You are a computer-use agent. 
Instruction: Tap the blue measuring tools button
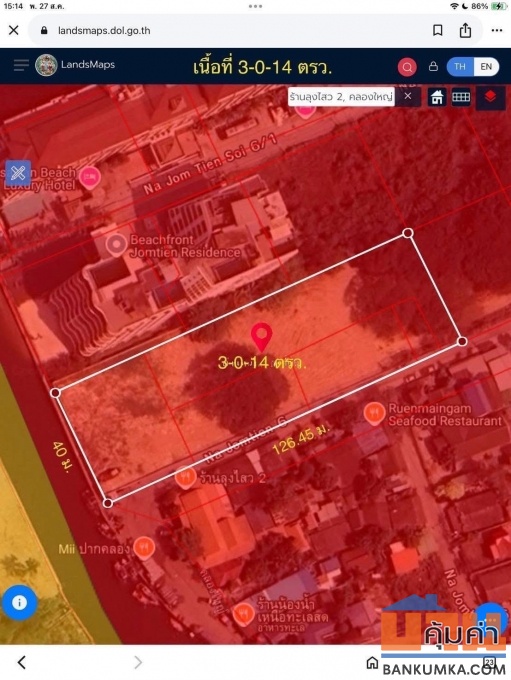click(x=18, y=173)
